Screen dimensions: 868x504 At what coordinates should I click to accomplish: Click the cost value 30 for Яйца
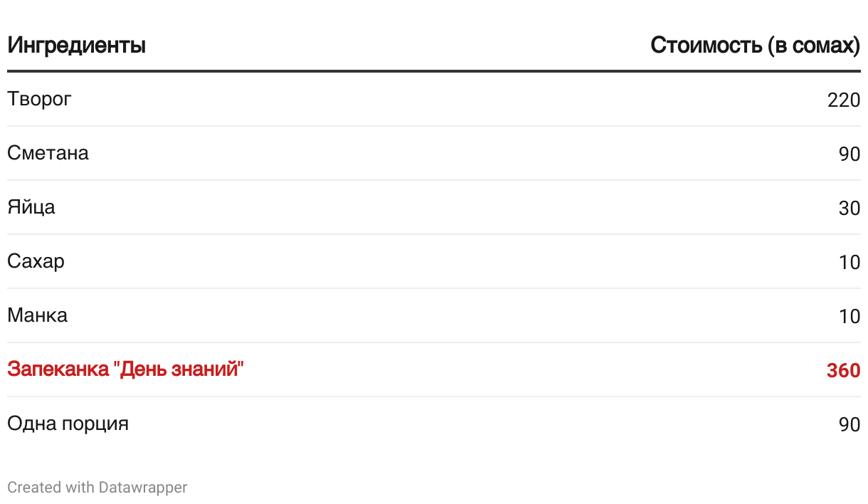pos(850,208)
